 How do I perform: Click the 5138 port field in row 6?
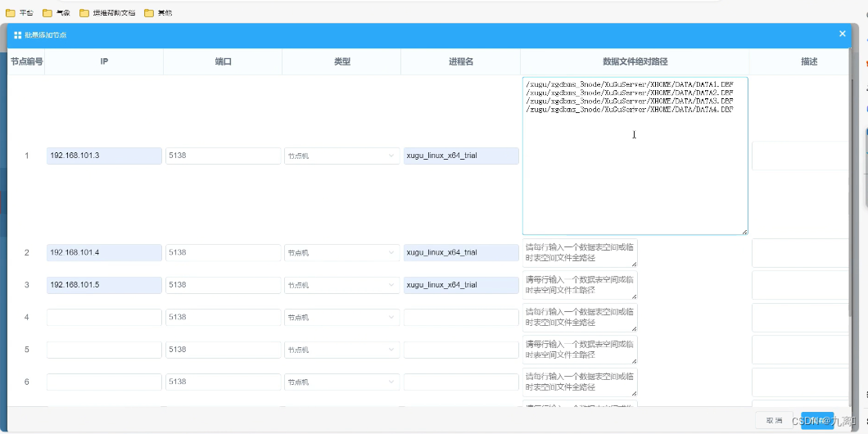(x=223, y=382)
